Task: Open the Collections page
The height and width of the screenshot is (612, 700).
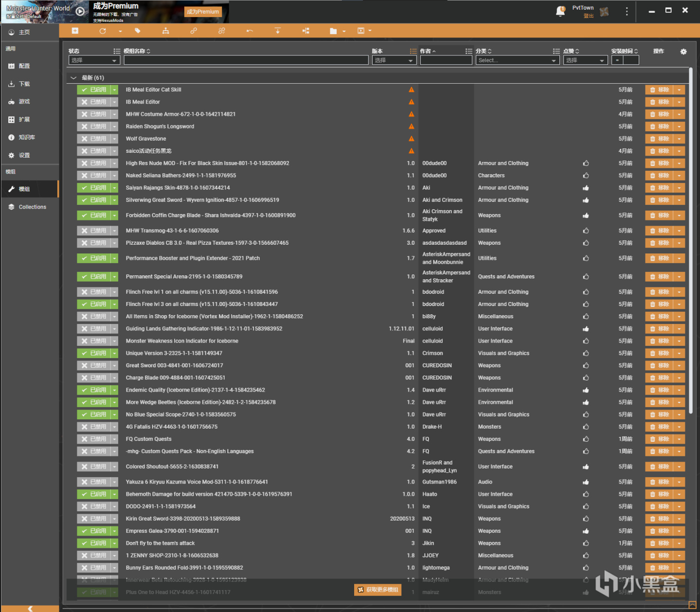Action: (x=30, y=207)
